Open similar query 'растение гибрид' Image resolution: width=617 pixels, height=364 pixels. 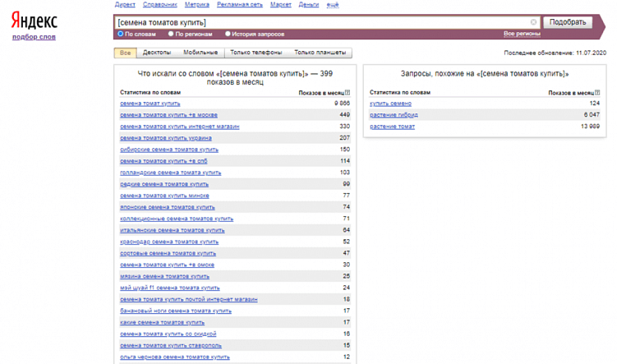coord(394,115)
